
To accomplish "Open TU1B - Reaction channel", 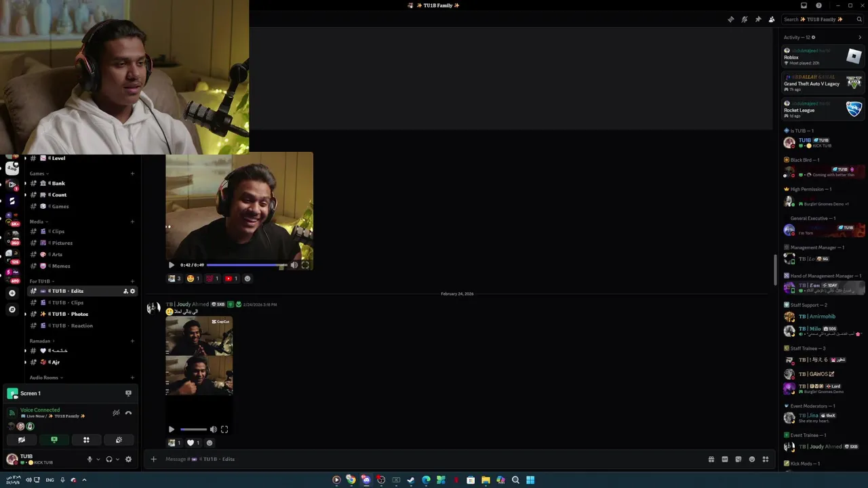I will (81, 325).
